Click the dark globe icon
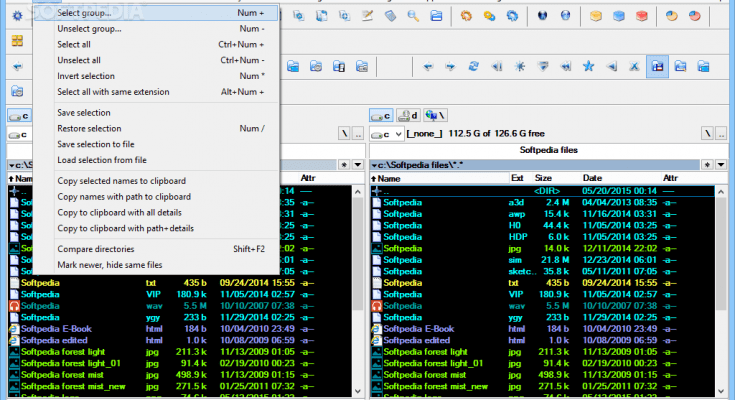Screen dimensions: 735x400 pyautogui.click(x=542, y=16)
